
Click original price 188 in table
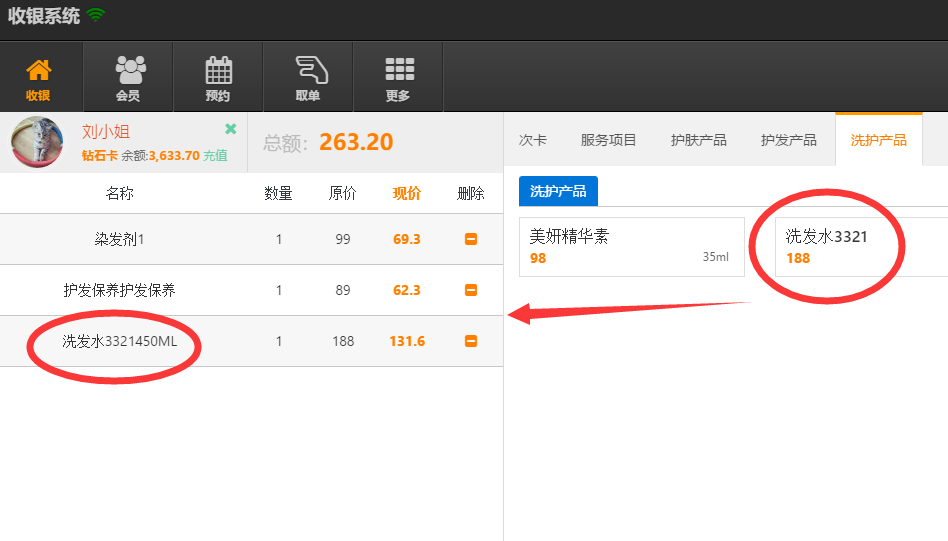pyautogui.click(x=343, y=341)
